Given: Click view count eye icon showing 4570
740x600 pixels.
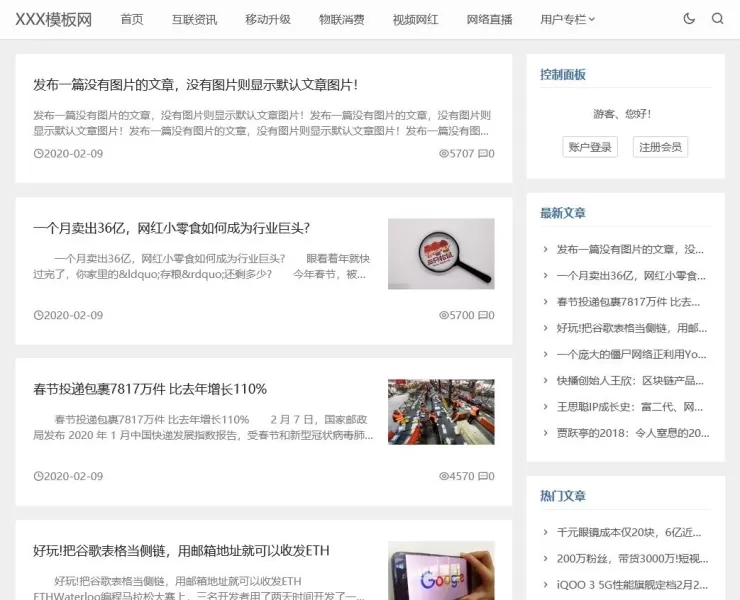Looking at the screenshot, I should (444, 477).
